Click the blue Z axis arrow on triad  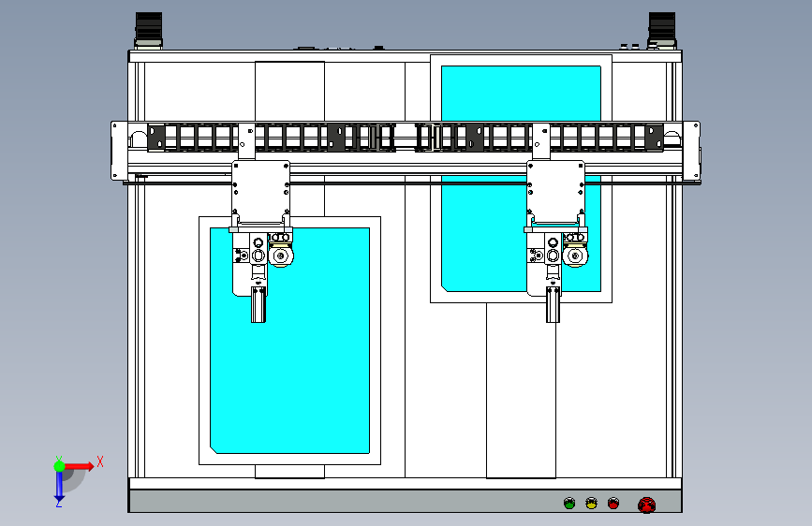pyautogui.click(x=59, y=487)
